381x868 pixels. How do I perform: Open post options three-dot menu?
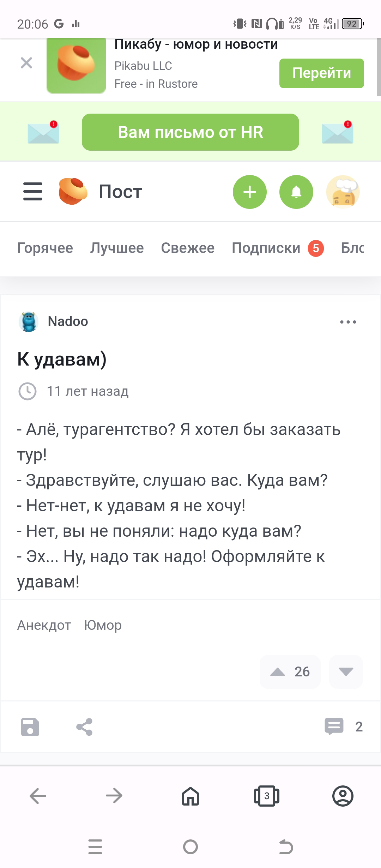coord(348,322)
